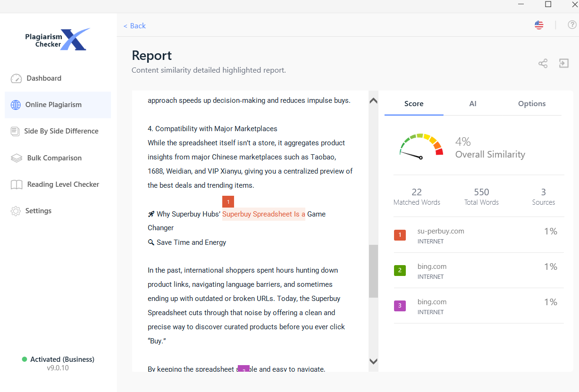Image resolution: width=579 pixels, height=392 pixels.
Task: Open Dashboard from the sidebar
Action: 58,78
